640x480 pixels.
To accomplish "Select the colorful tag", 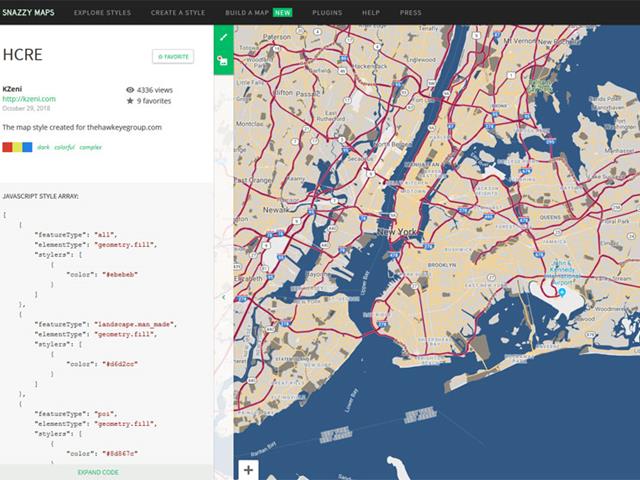I will (64, 147).
